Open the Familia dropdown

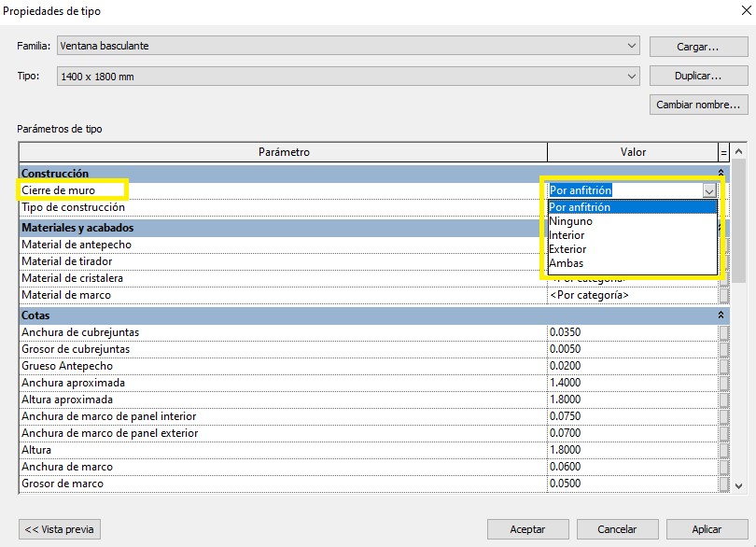point(632,46)
